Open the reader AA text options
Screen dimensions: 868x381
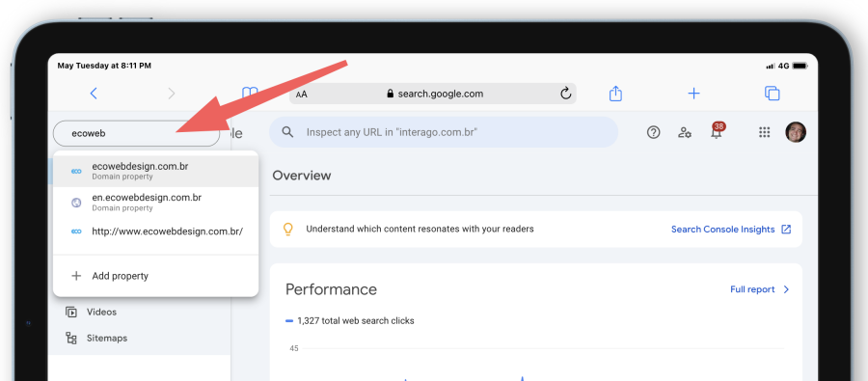pos(302,95)
